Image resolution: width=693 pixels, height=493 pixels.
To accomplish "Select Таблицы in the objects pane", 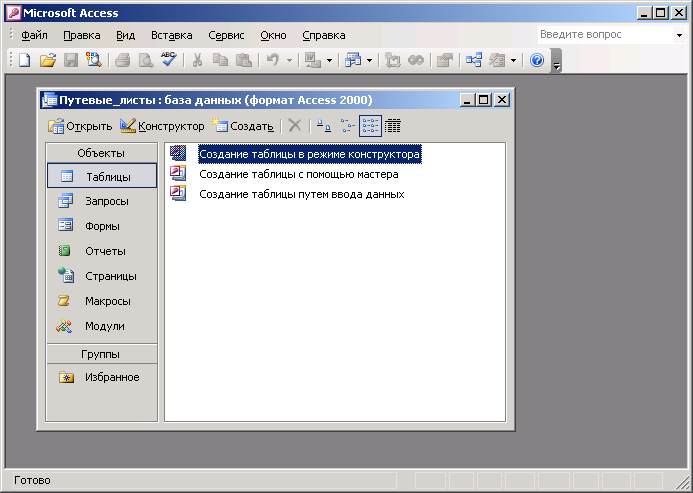I will tap(102, 176).
